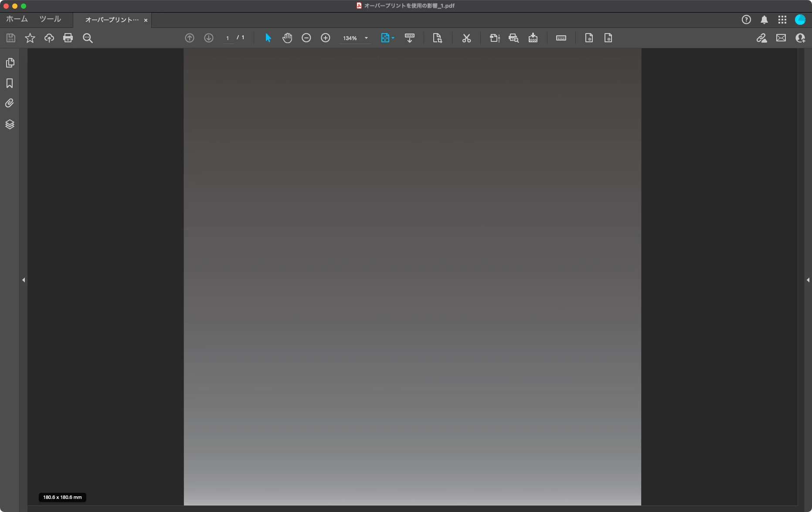Click the page number input field
812x512 pixels.
228,38
